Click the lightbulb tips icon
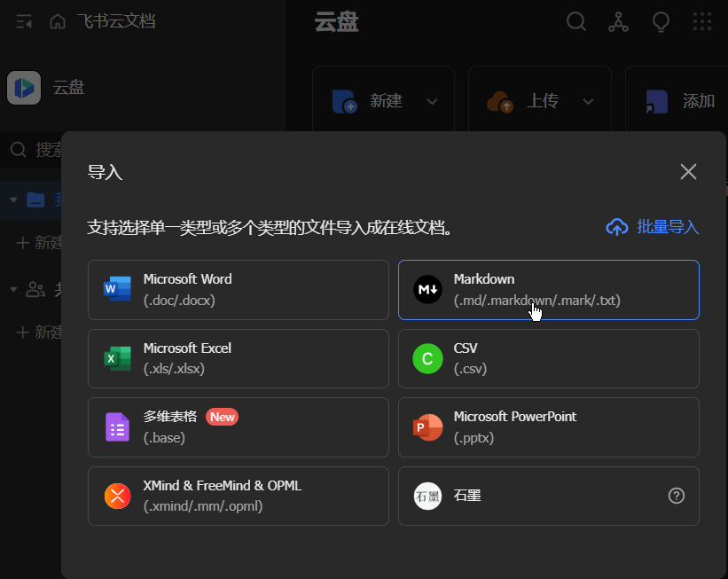 (660, 21)
